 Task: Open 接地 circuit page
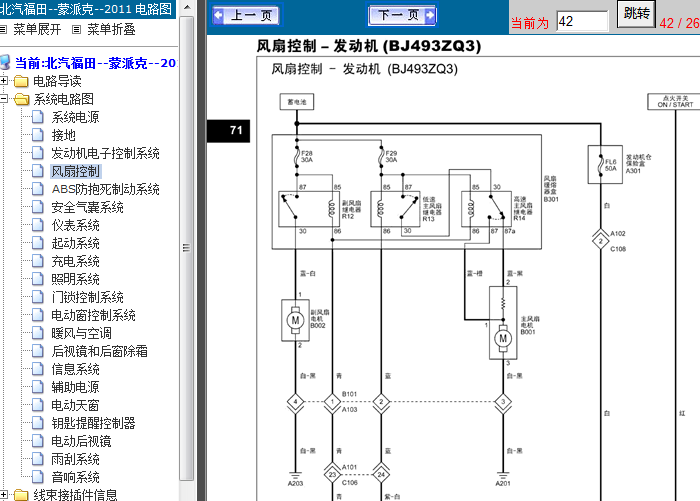pyautogui.click(x=63, y=135)
